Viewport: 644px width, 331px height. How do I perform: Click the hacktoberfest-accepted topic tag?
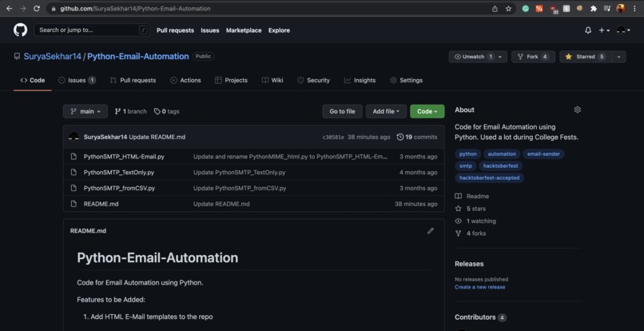(x=489, y=178)
